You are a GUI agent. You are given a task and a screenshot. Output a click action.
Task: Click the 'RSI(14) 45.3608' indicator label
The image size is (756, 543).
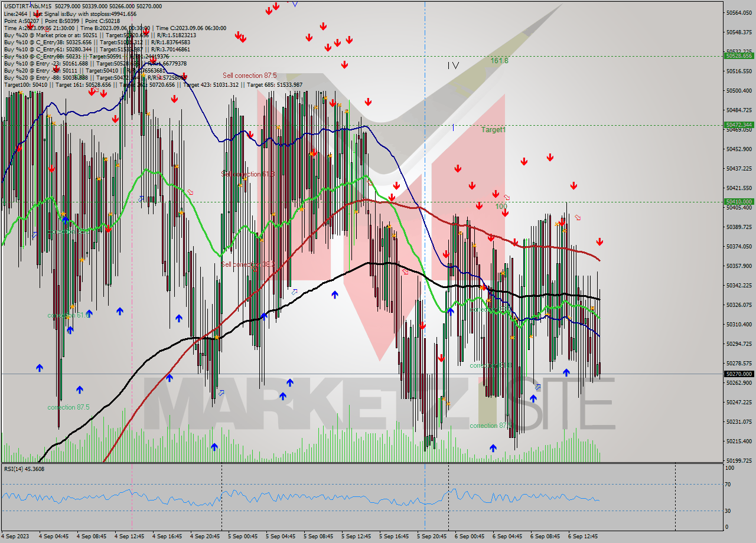point(24,469)
